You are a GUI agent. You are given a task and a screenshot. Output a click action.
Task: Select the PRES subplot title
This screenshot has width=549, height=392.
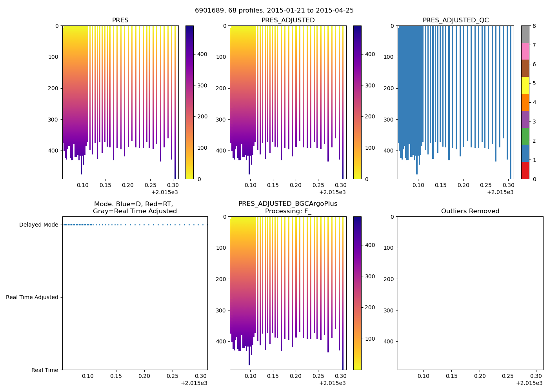[x=120, y=20]
